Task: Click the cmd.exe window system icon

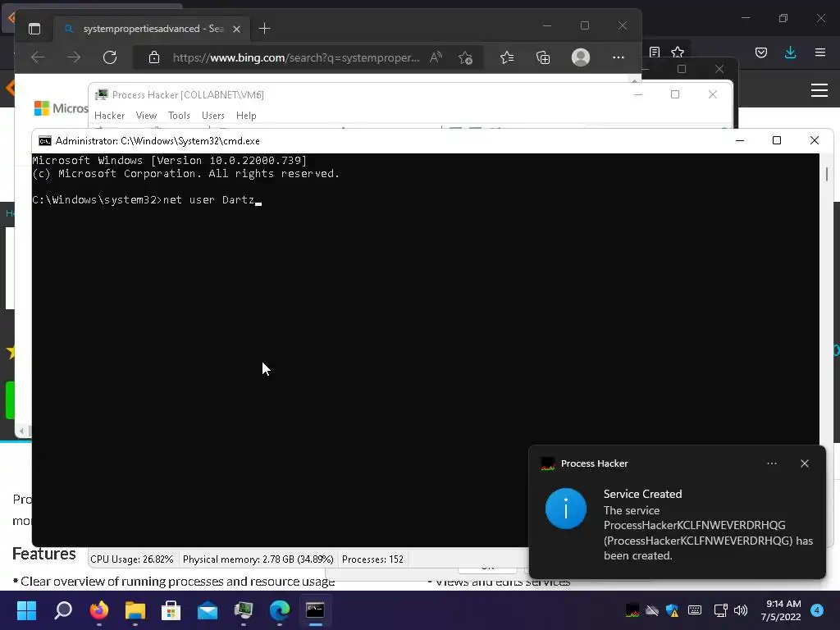Action: pyautogui.click(x=45, y=141)
